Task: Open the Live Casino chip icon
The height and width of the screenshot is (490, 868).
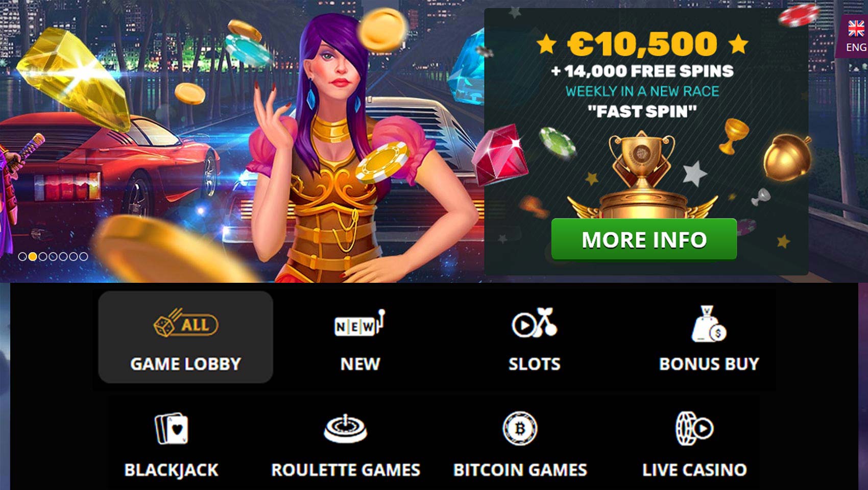Action: [x=694, y=428]
